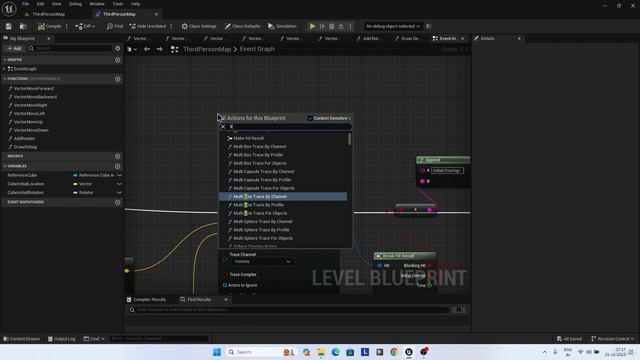Collapse the Variables section

(5, 166)
